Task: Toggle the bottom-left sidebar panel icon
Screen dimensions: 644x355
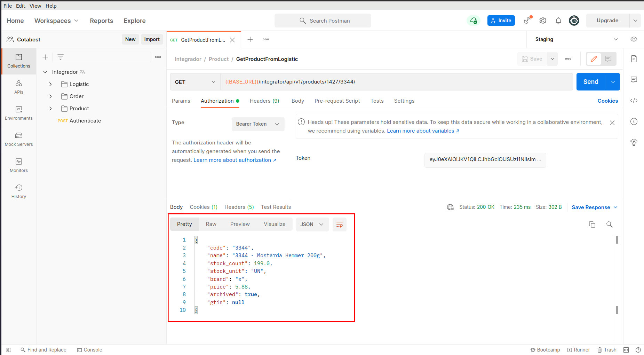Action: click(9, 350)
